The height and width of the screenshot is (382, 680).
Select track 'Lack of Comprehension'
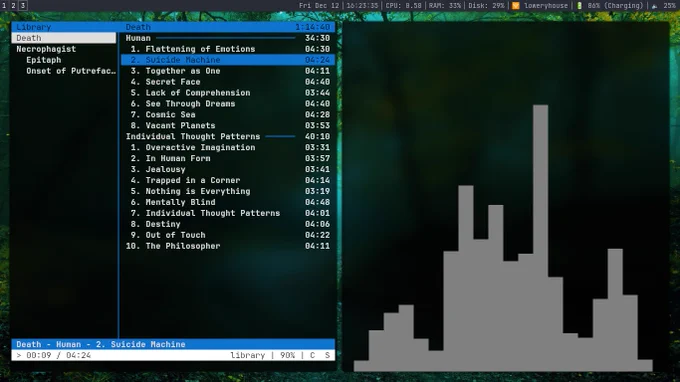(x=228, y=93)
